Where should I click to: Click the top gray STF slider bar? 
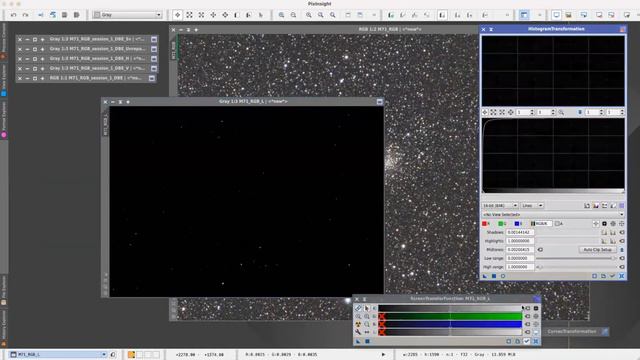click(450, 308)
